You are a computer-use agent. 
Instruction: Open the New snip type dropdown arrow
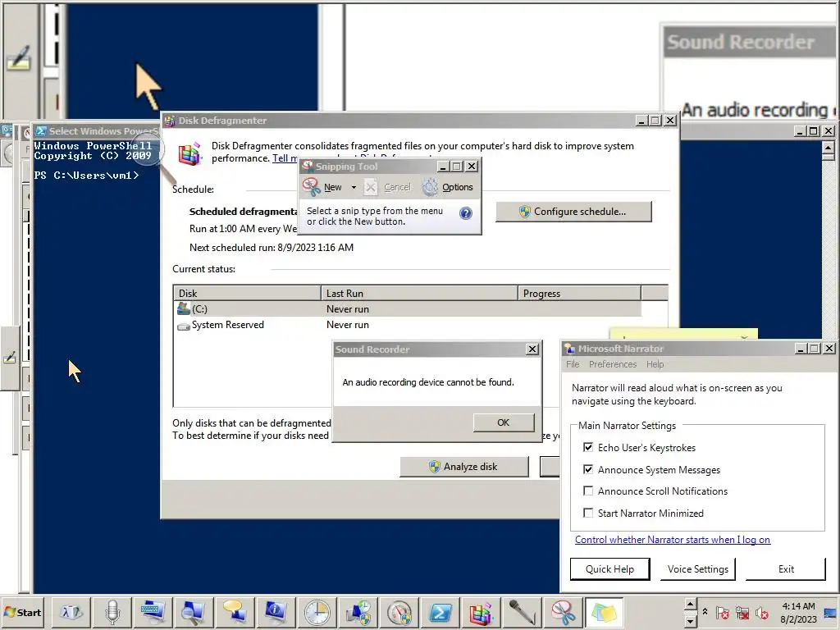pos(354,187)
